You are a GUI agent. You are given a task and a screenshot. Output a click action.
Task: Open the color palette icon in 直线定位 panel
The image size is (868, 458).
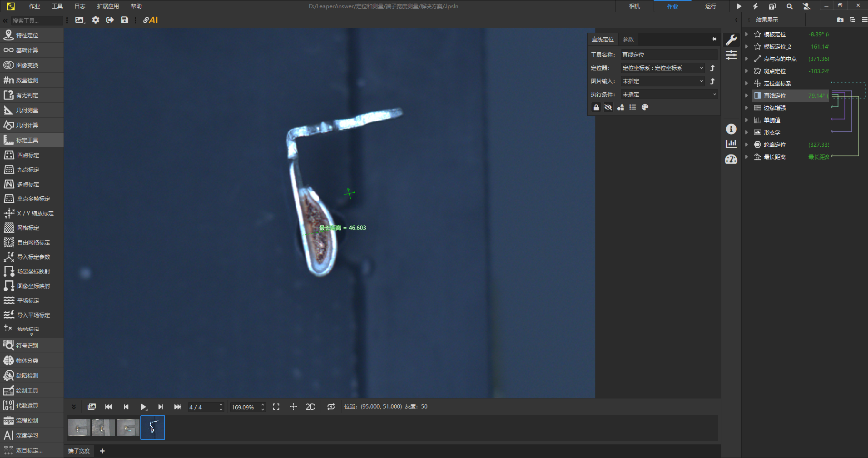coord(645,107)
